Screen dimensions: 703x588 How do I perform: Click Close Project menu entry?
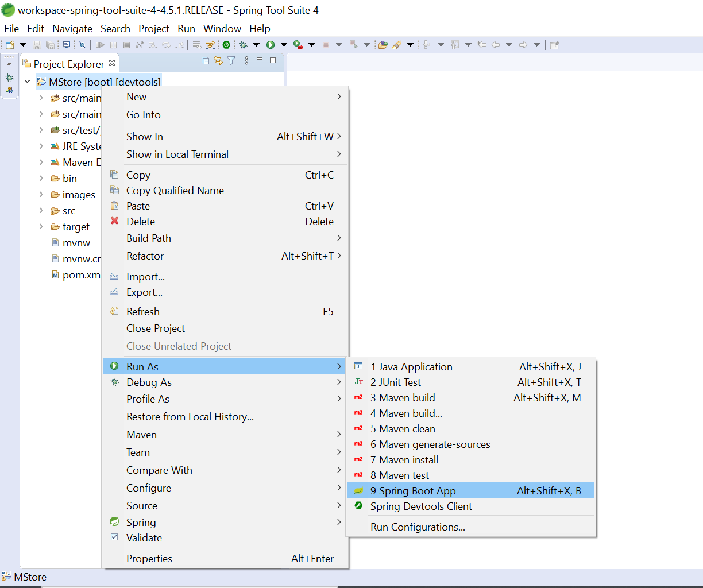[225, 328]
